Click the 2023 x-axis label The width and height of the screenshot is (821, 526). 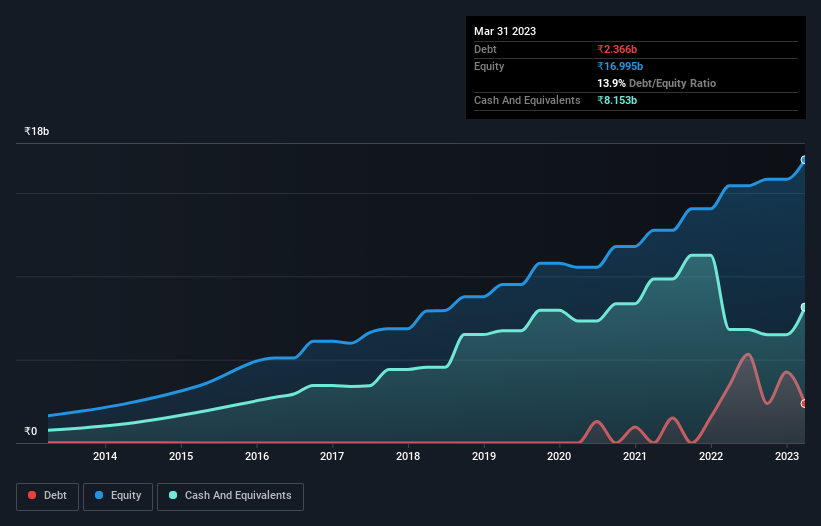point(787,456)
